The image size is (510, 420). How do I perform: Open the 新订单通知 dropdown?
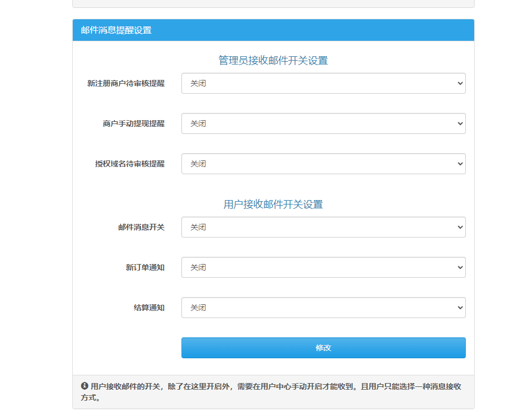tap(323, 267)
